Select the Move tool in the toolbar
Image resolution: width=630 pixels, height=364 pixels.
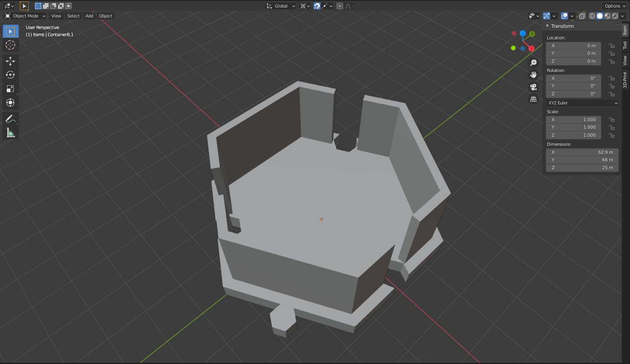point(10,61)
